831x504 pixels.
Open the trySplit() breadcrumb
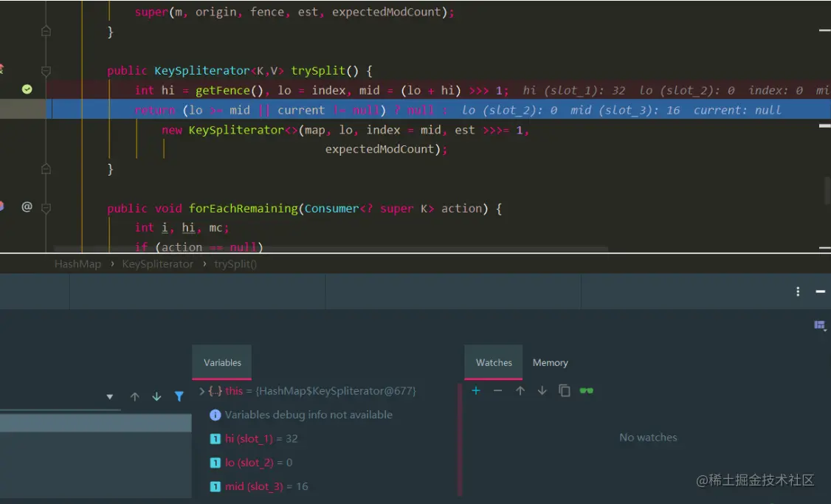[235, 264]
